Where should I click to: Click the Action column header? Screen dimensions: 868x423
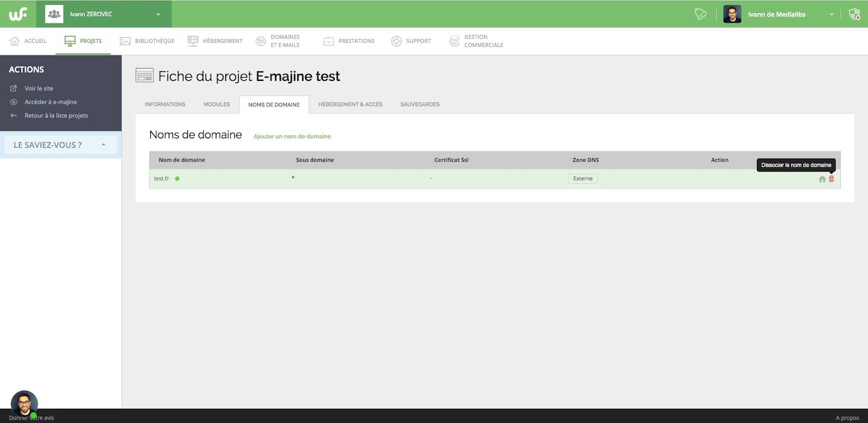(719, 160)
